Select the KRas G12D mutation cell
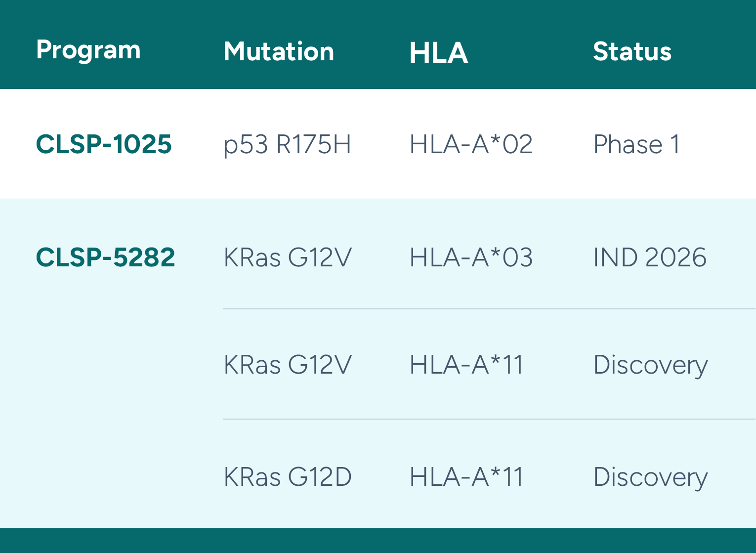The height and width of the screenshot is (553, 756). pos(288,477)
